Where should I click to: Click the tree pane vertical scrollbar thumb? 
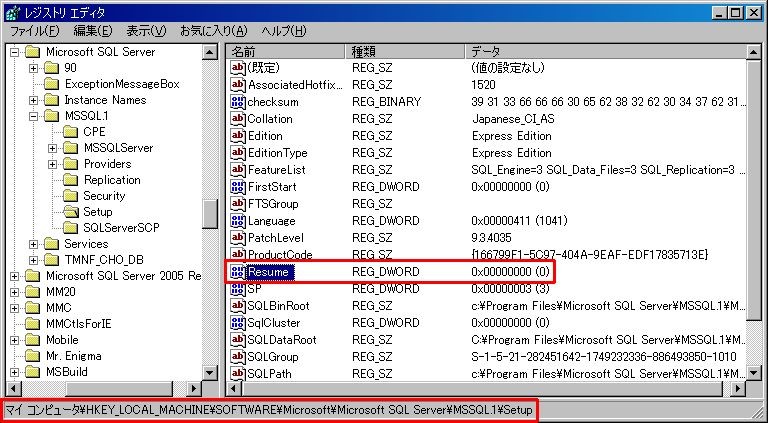[210, 214]
